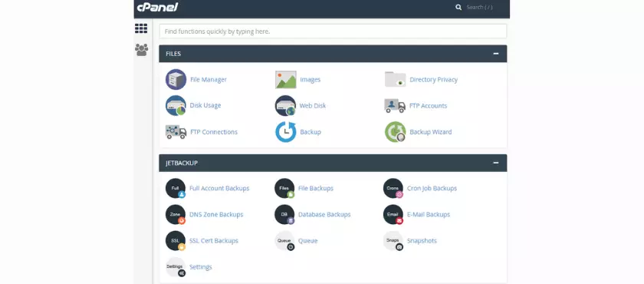Image resolution: width=644 pixels, height=284 pixels.
Task: View the FTP Connections link
Action: click(x=214, y=132)
